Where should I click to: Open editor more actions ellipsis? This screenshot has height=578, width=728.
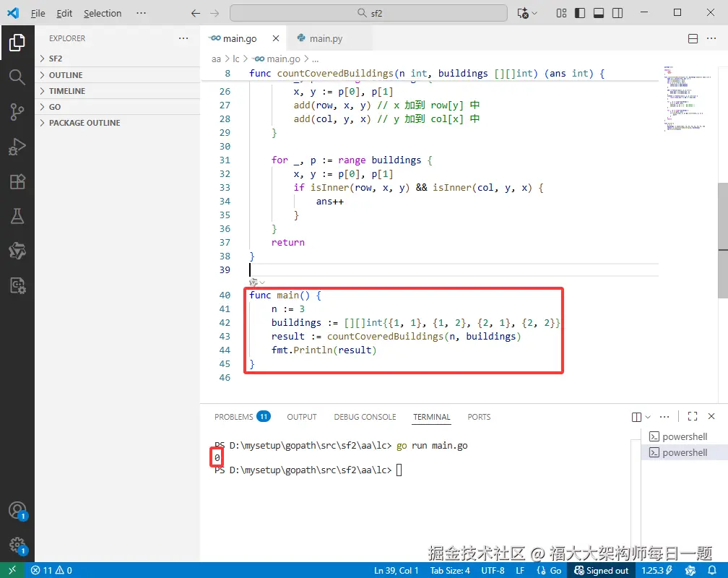coord(711,38)
